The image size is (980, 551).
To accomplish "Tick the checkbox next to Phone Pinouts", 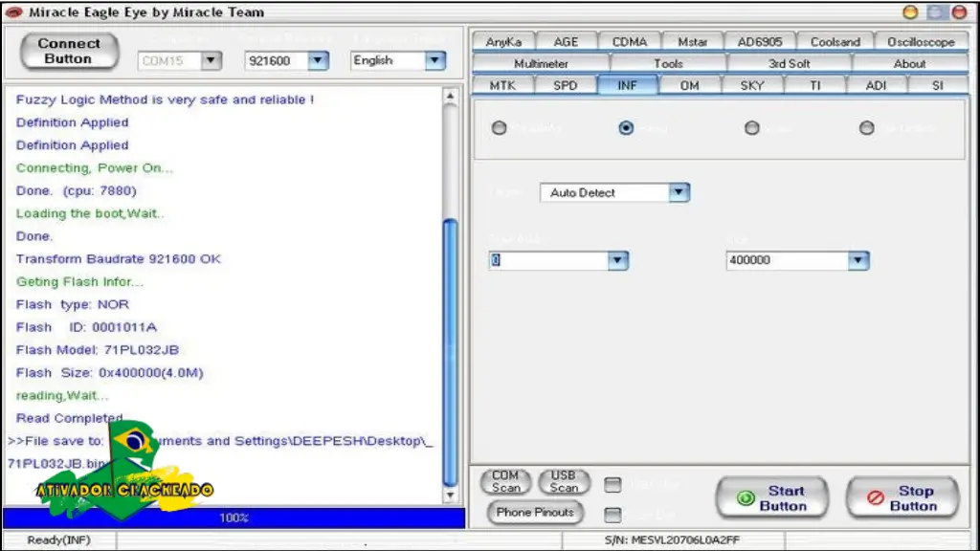I will [x=612, y=515].
